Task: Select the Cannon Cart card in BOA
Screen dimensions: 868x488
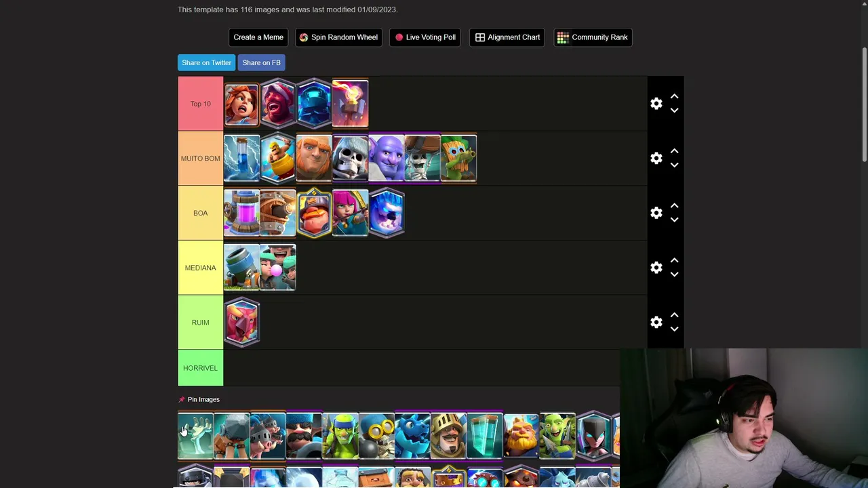Action: 278,213
